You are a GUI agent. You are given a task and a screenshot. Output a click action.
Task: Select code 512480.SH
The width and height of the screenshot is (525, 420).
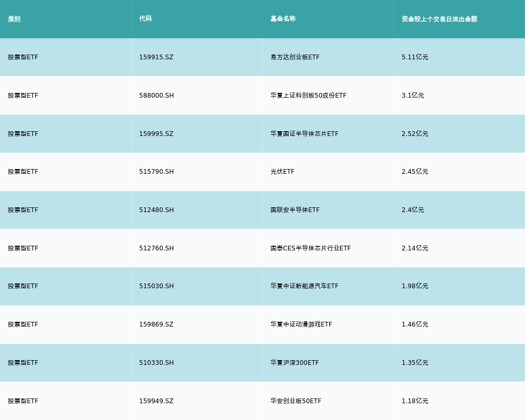point(156,210)
